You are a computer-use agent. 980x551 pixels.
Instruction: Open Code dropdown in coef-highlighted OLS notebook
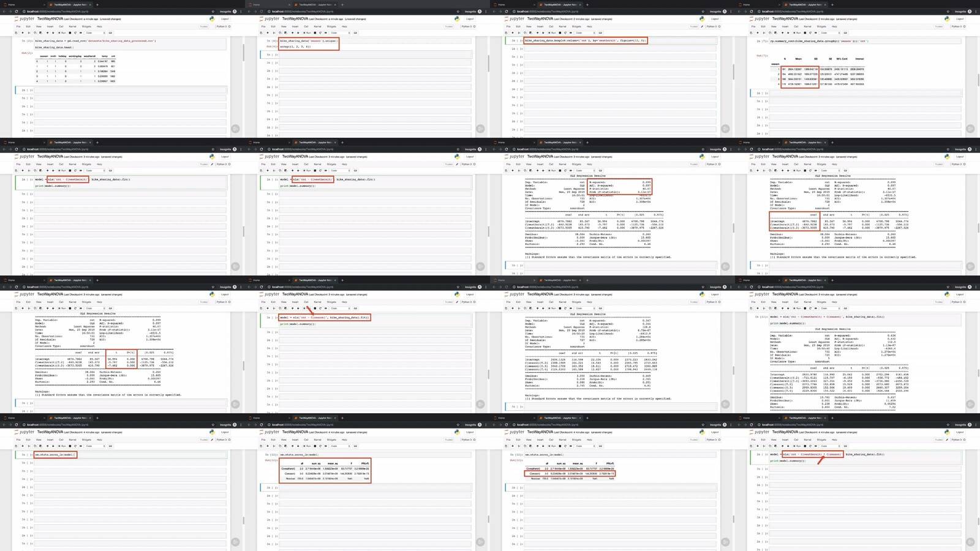pos(830,170)
